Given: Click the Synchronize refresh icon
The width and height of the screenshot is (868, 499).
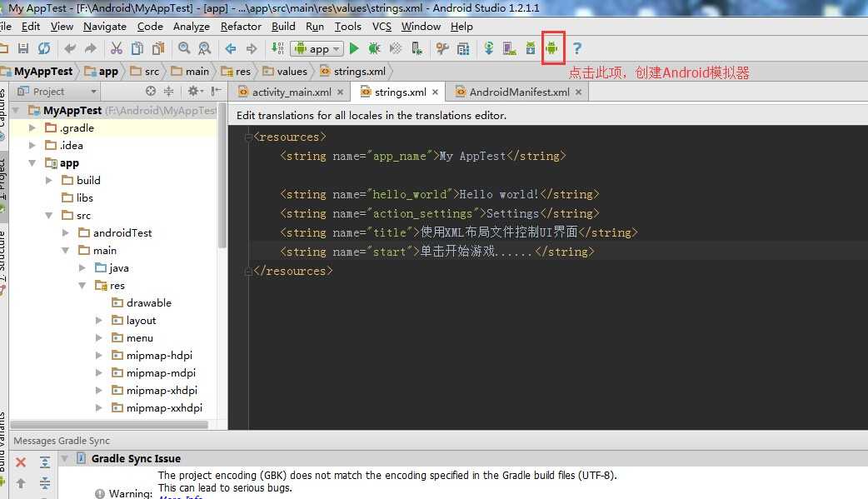Looking at the screenshot, I should click(44, 49).
